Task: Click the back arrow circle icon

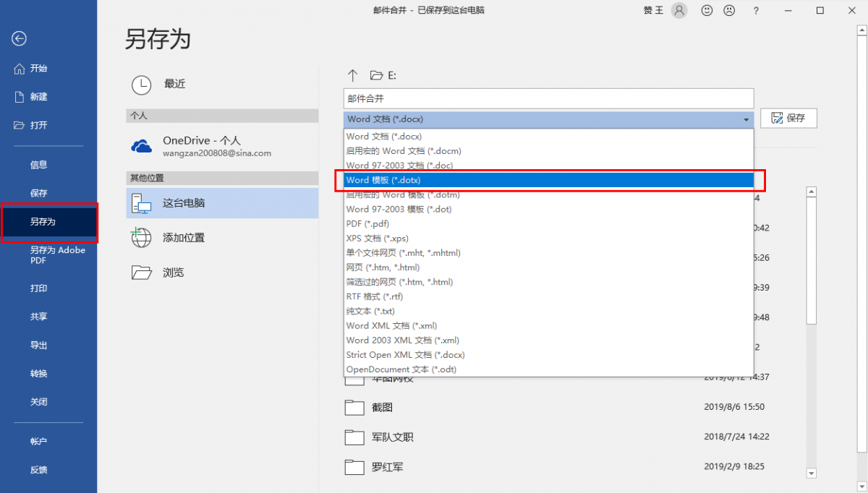Action: click(x=20, y=39)
